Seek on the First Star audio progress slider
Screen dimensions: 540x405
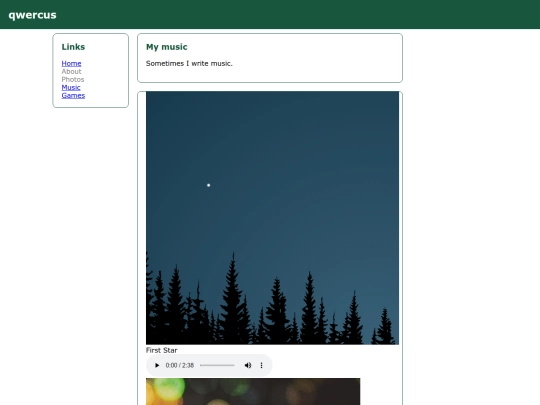217,365
